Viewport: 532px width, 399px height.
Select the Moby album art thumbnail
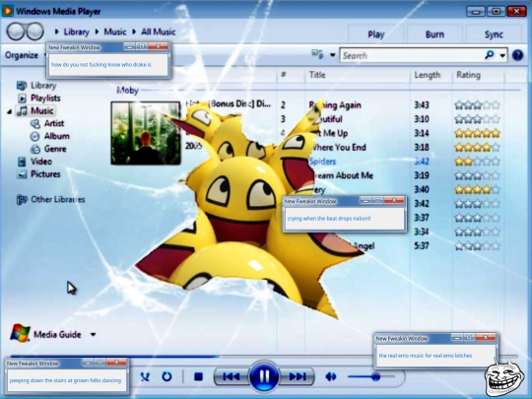coord(146,133)
